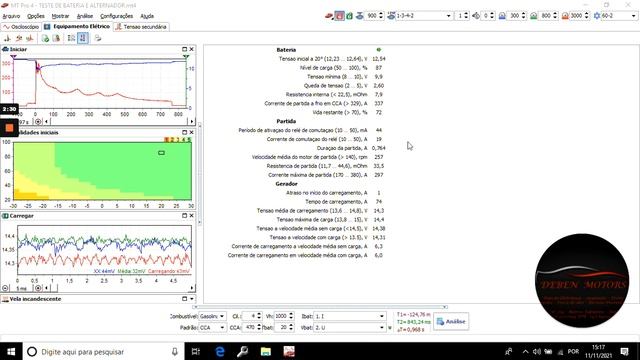Open the Windows Start menu
The width and height of the screenshot is (640, 360).
pyautogui.click(x=11, y=351)
